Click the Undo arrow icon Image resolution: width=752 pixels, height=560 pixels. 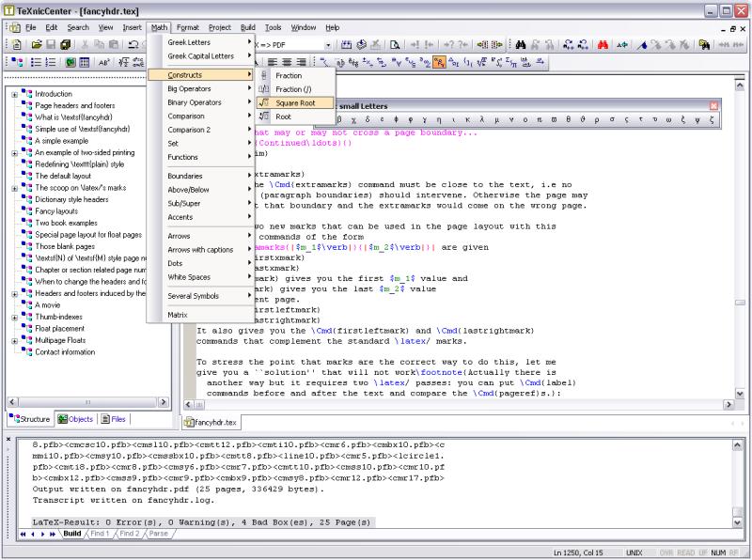[133, 44]
